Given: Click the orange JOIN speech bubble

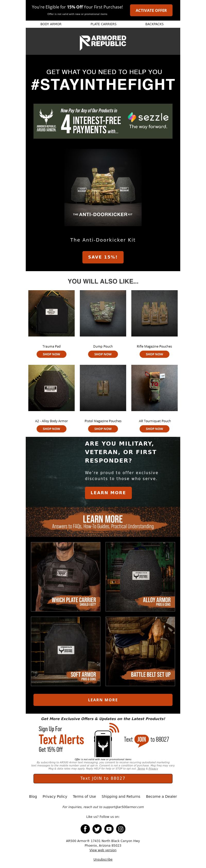Looking at the screenshot, I should pos(141,740).
